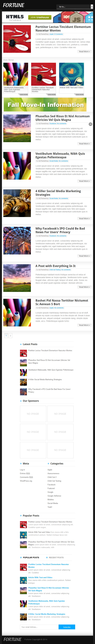The width and height of the screenshot is (95, 644).
Task: Click the first NO IMAGE sponsor placeholder
Action: click(33, 414)
